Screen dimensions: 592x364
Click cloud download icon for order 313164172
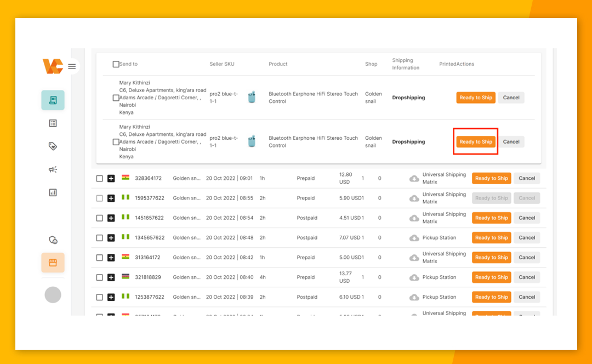[x=414, y=258]
